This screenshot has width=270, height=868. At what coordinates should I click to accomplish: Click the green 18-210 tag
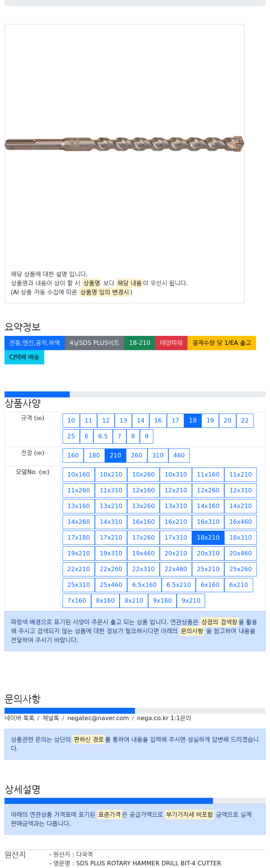pos(139,343)
